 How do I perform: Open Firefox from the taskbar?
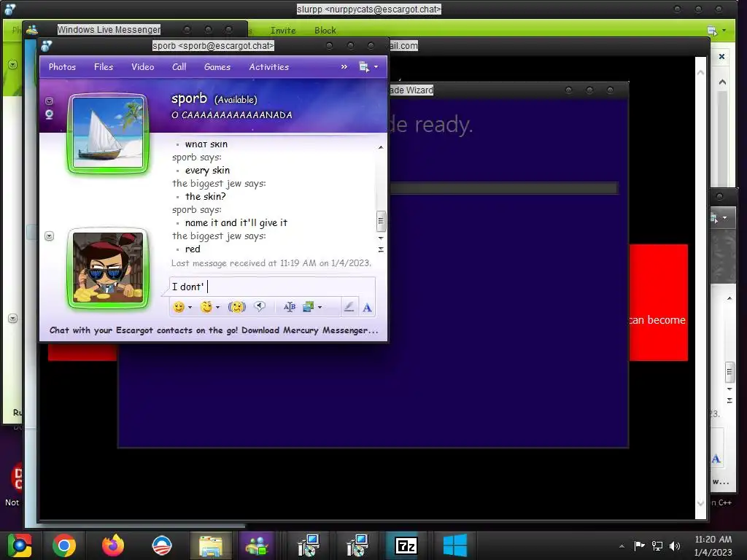pyautogui.click(x=113, y=545)
